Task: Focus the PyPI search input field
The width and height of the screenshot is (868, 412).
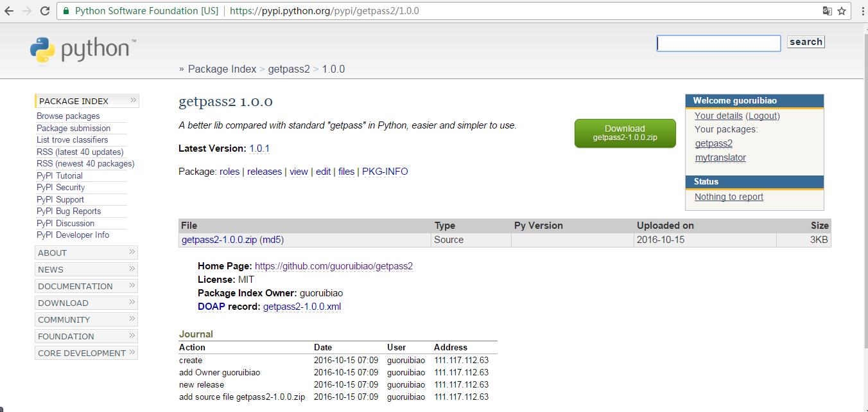Action: pos(718,43)
